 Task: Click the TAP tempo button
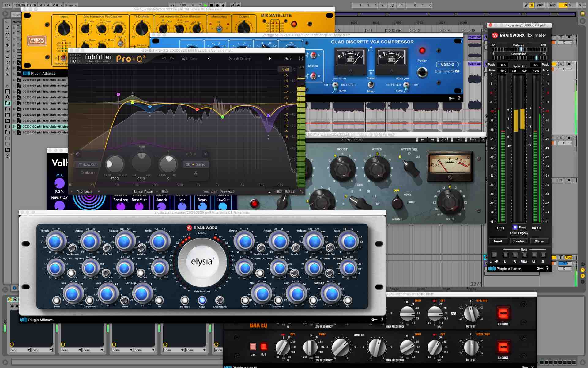(x=7, y=5)
